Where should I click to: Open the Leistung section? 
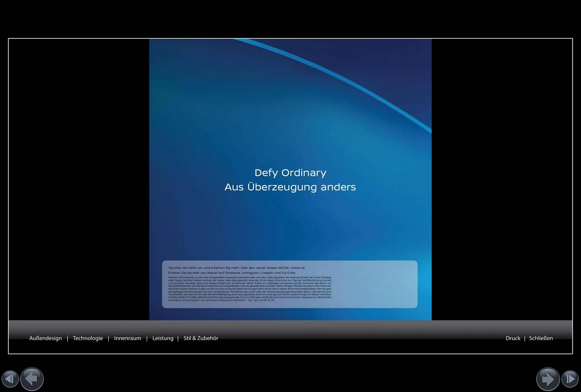pyautogui.click(x=163, y=338)
